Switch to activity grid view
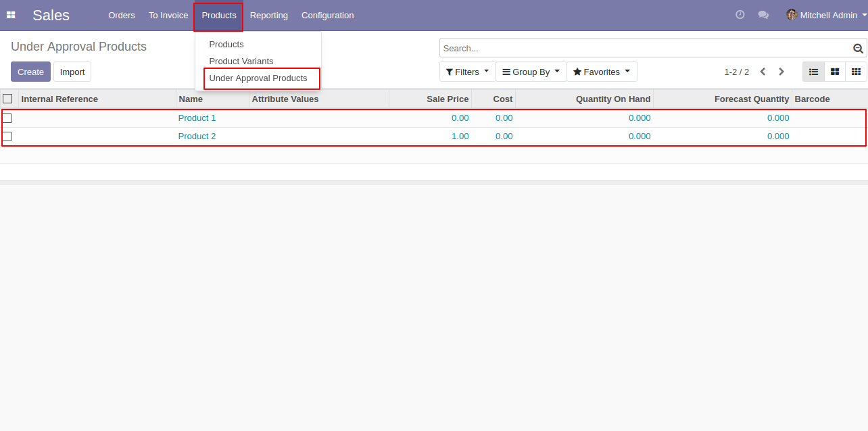Viewport: 868px width, 431px height. pos(856,72)
